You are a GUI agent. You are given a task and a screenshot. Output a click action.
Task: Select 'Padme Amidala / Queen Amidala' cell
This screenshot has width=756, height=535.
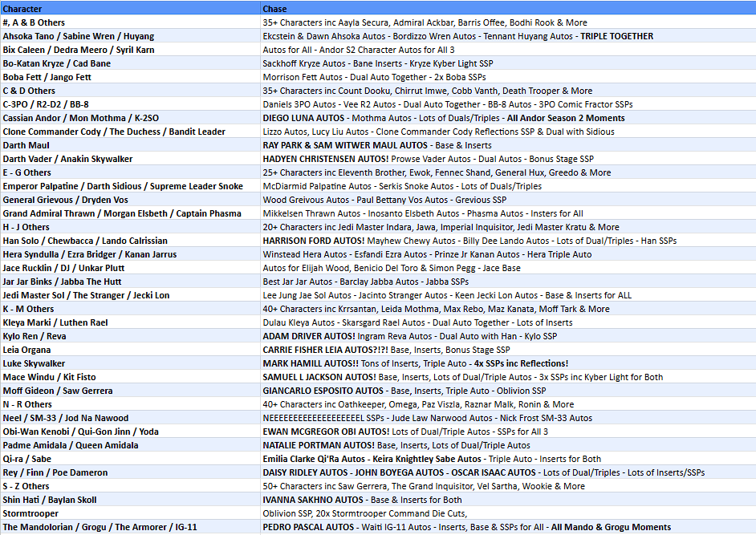(130, 445)
